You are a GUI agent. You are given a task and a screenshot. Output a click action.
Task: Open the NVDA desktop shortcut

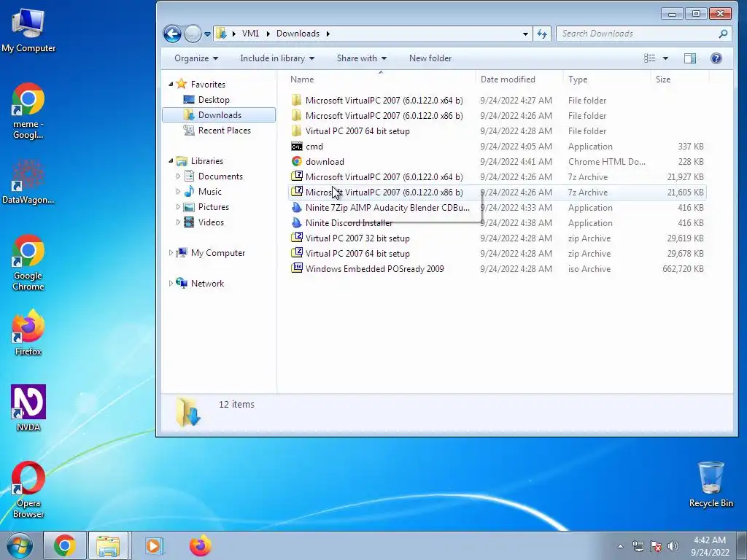[x=28, y=408]
